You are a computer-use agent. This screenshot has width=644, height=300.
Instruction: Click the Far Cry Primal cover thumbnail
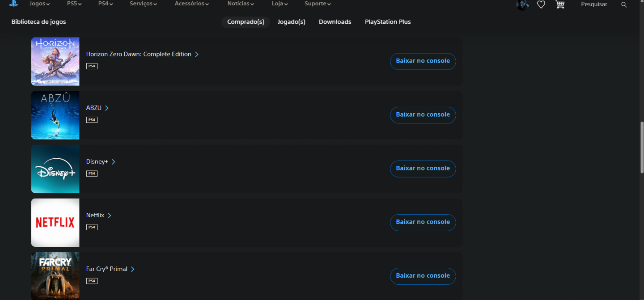55,276
